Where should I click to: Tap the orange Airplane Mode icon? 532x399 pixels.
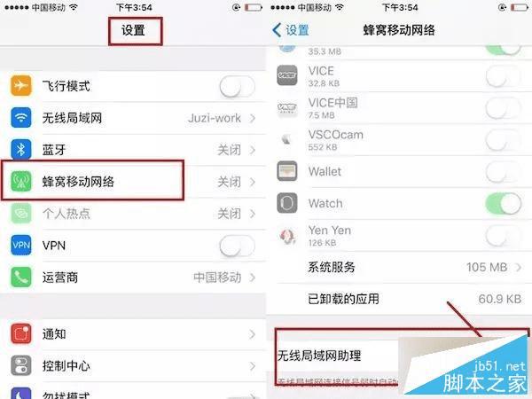click(x=21, y=85)
